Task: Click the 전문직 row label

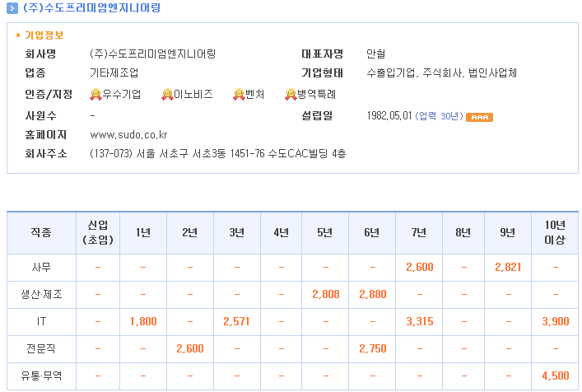Action: click(x=41, y=348)
